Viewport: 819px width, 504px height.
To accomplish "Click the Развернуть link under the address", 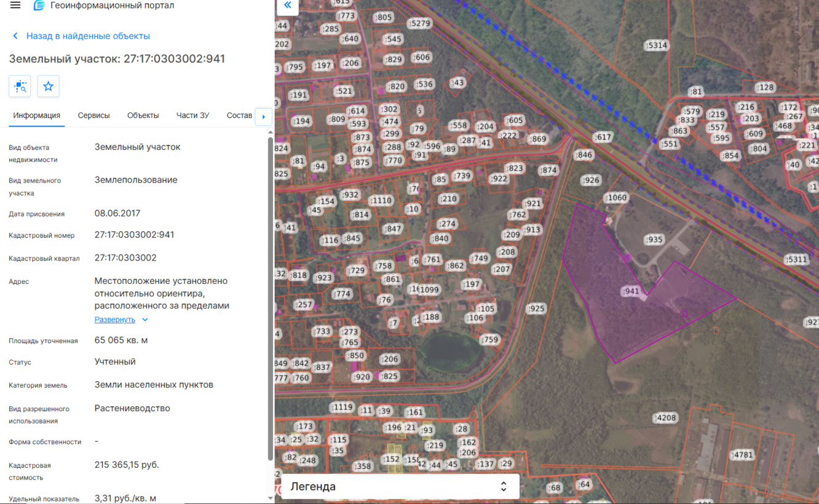I will point(114,320).
